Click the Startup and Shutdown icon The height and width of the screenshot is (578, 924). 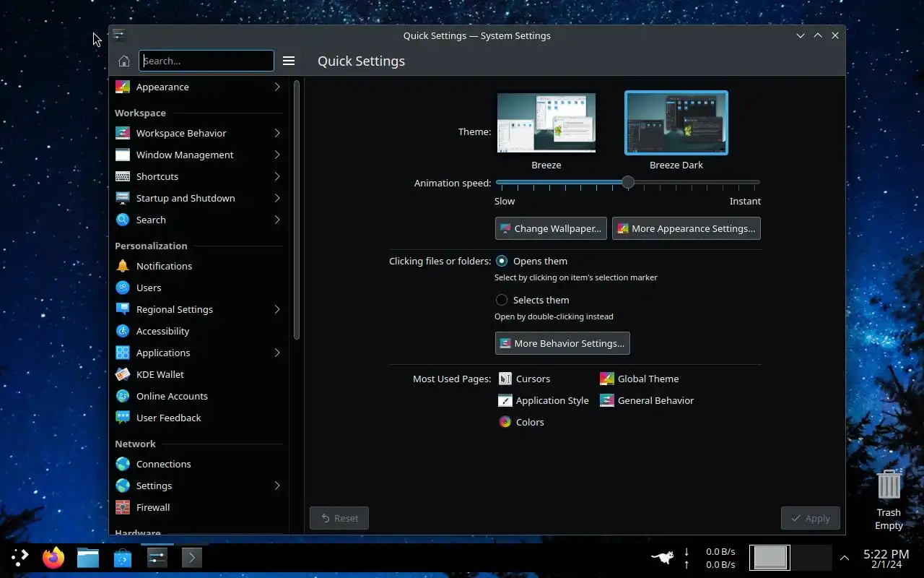pos(123,198)
